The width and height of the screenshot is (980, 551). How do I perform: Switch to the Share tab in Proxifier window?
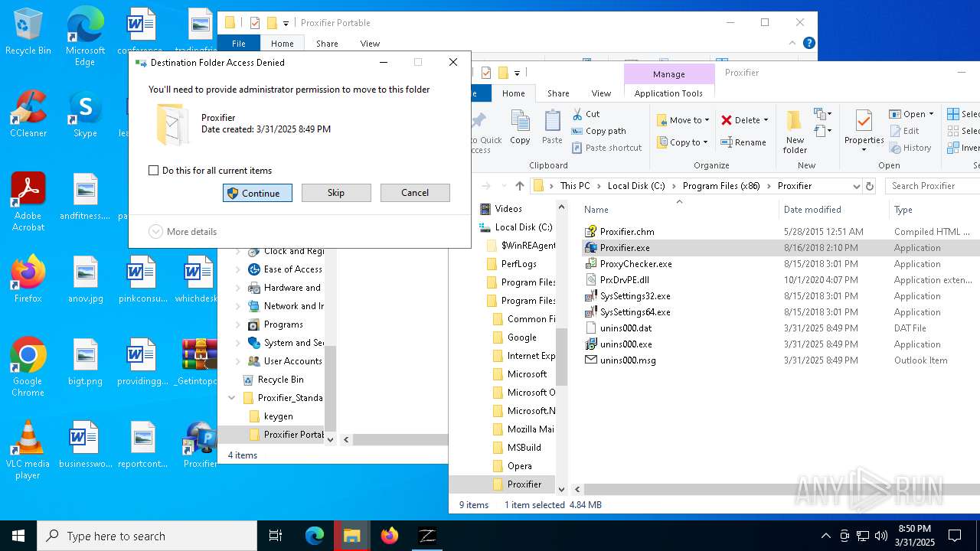558,93
